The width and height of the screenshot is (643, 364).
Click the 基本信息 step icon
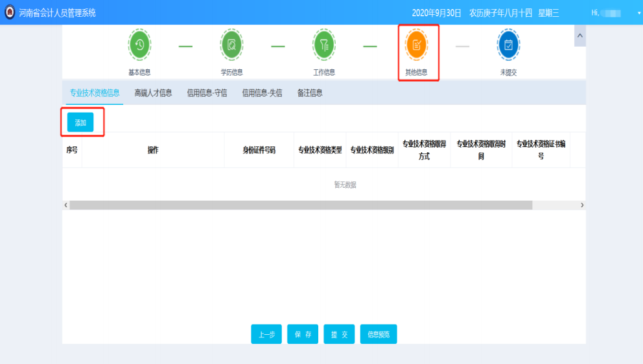coord(139,45)
